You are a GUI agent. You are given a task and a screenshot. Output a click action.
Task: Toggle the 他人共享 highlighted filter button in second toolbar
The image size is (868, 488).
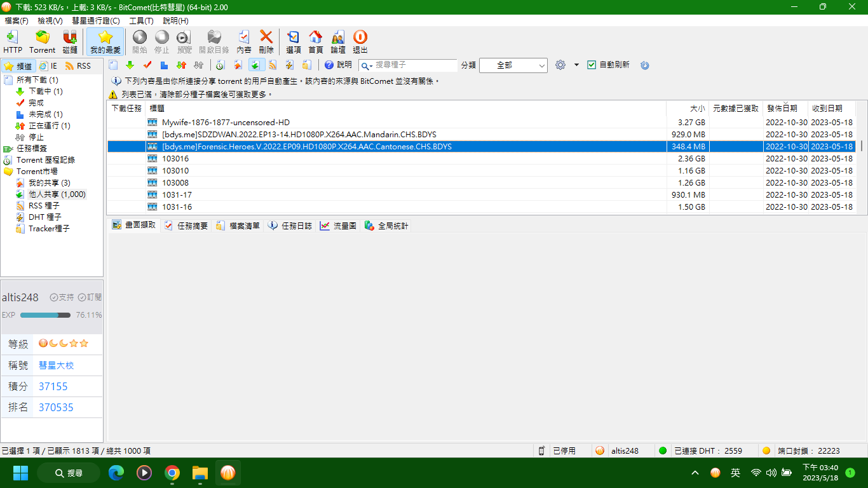click(257, 65)
